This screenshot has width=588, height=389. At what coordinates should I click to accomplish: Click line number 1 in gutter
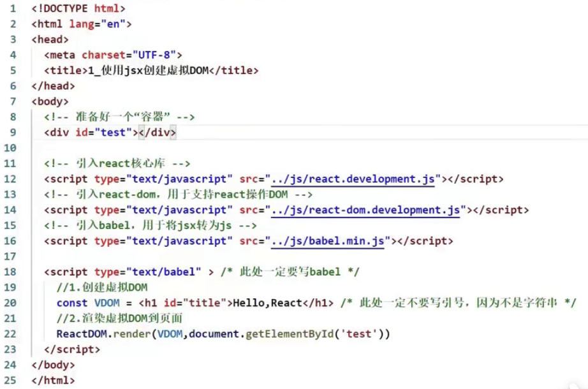click(13, 8)
